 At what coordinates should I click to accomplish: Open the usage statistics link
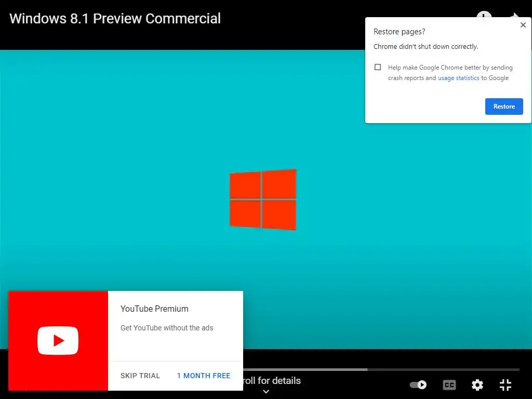(458, 78)
